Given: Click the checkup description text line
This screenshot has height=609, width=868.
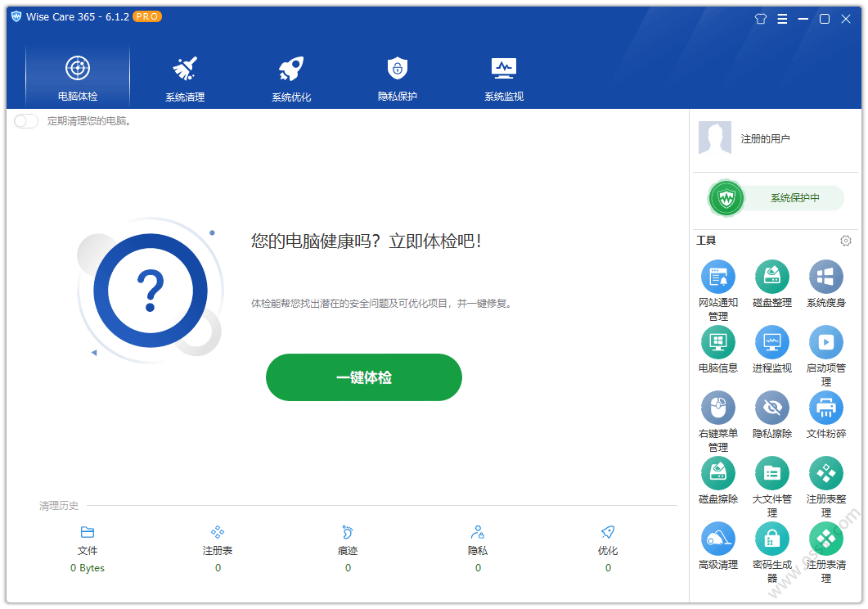Looking at the screenshot, I should pyautogui.click(x=382, y=304).
